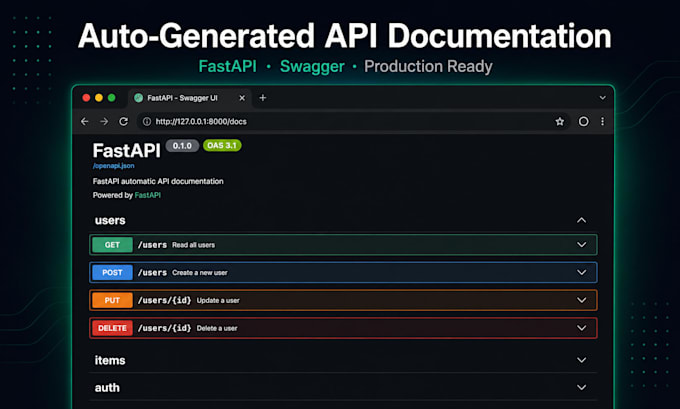
Task: Go back using the browser back arrow
Action: click(x=85, y=121)
